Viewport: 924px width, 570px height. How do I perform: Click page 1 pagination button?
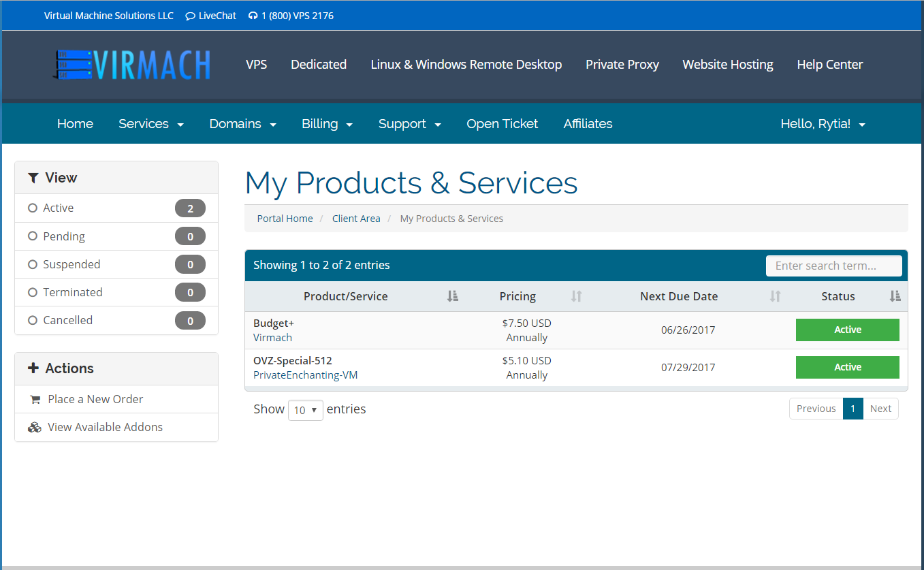[x=853, y=409]
